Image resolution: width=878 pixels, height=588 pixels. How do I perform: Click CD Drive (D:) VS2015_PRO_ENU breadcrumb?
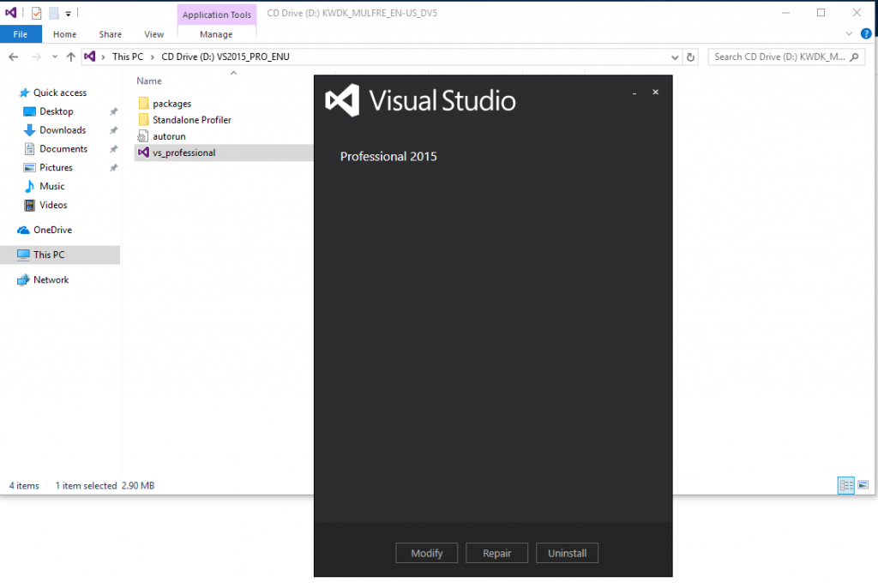point(226,57)
